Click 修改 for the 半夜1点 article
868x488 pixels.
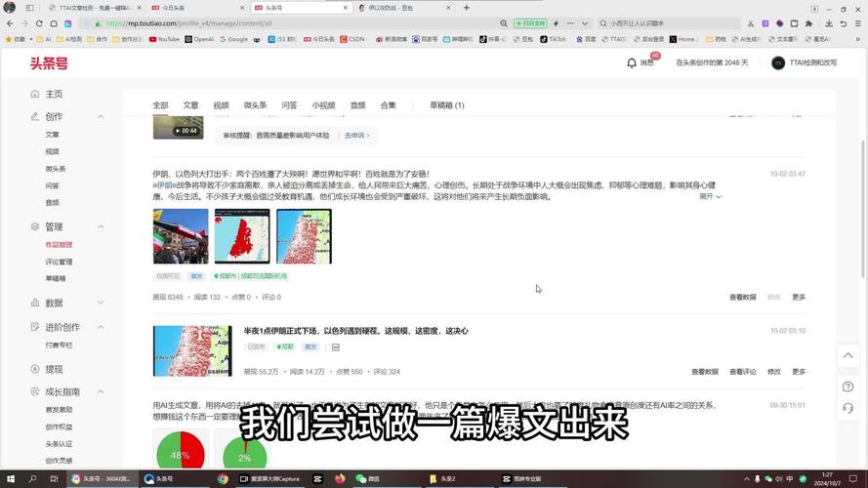click(774, 372)
